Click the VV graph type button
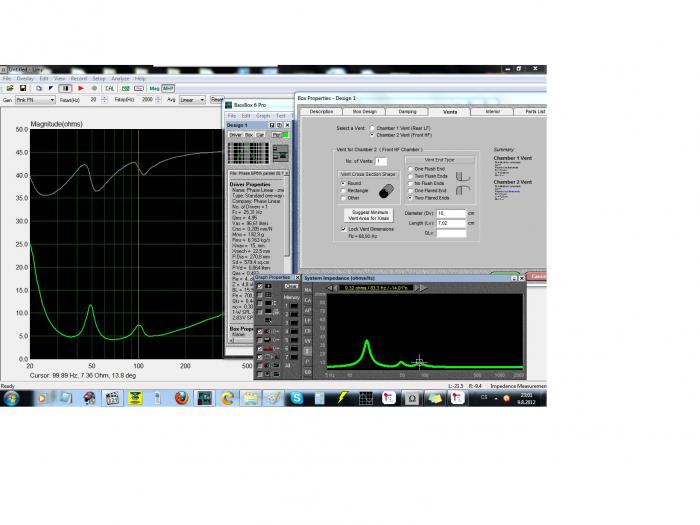Image resolution: width=700 pixels, height=525 pixels. point(308,342)
